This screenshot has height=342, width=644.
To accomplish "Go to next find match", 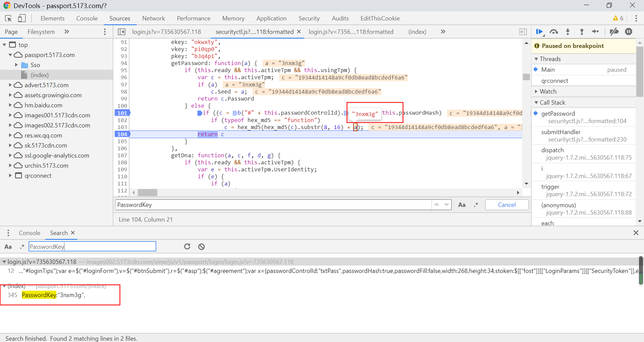I will [x=446, y=205].
